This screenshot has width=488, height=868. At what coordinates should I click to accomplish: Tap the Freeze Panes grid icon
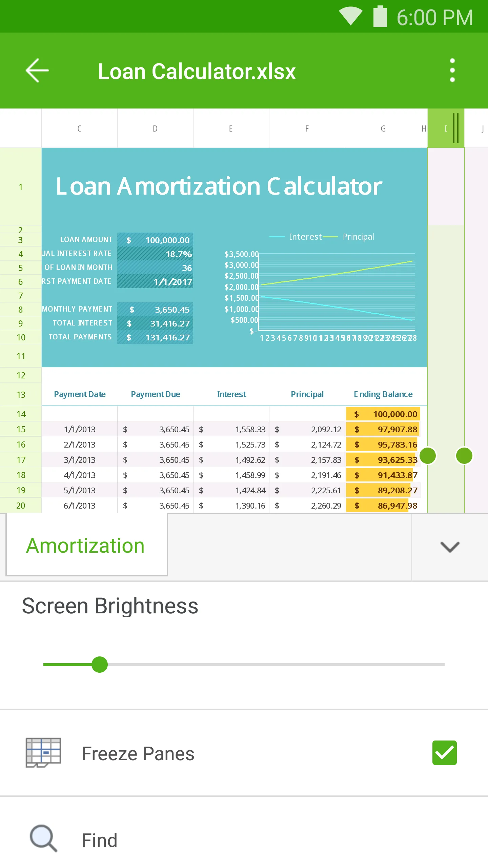(x=43, y=753)
